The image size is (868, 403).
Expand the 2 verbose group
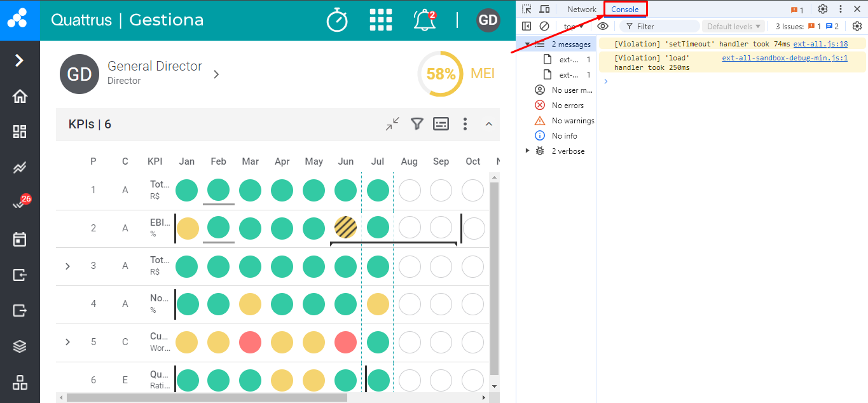(527, 151)
